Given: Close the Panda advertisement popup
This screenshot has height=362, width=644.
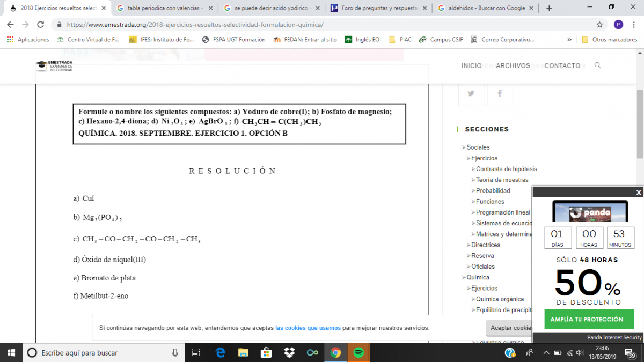Looking at the screenshot, I should tap(638, 192).
